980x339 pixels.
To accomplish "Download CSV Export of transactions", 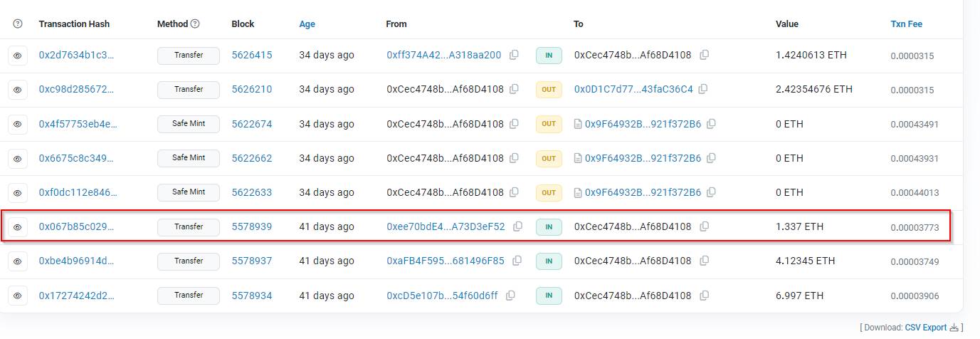I will [925, 328].
